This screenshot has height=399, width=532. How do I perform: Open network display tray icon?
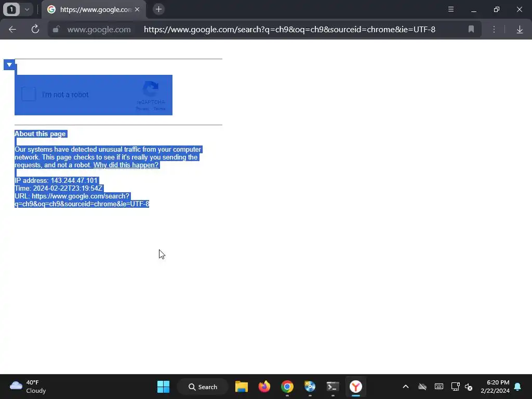point(455,387)
